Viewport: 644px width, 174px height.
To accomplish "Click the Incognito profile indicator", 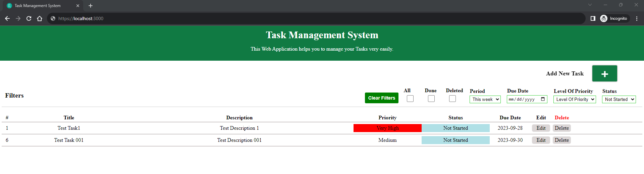I will tap(614, 18).
